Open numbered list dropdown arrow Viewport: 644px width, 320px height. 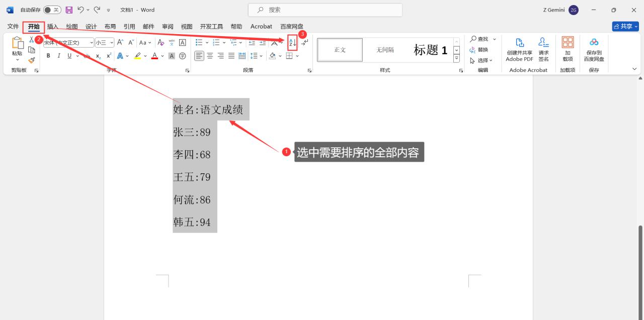point(224,43)
